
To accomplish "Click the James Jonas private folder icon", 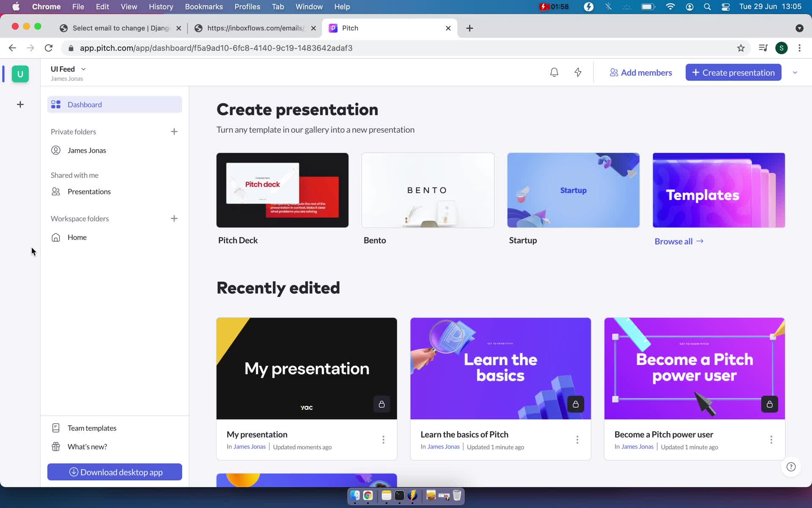I will (x=56, y=150).
